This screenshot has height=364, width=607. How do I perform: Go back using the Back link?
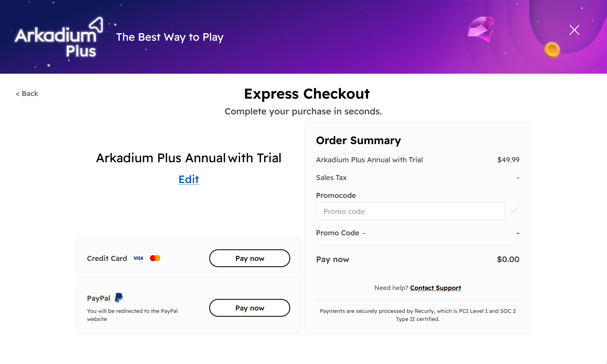coord(27,94)
